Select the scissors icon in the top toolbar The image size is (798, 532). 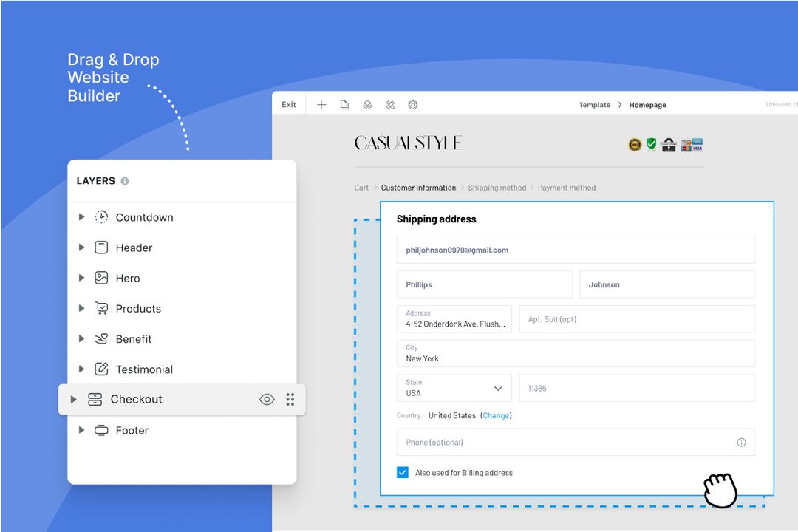coord(390,104)
